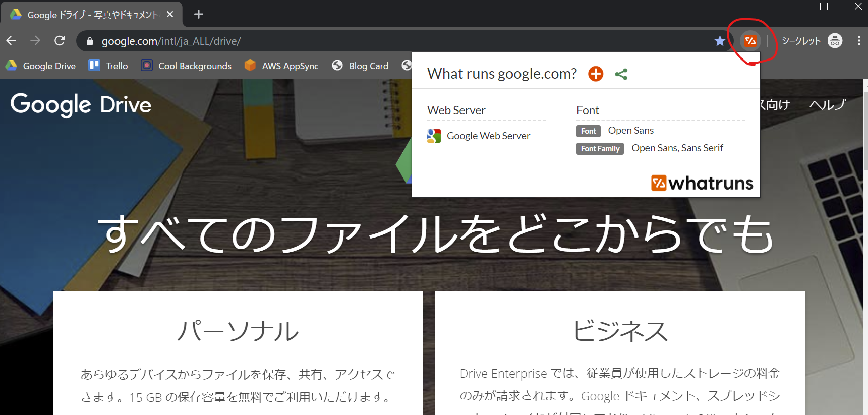Open the Blog Card bookmark
868x415 pixels.
point(360,66)
